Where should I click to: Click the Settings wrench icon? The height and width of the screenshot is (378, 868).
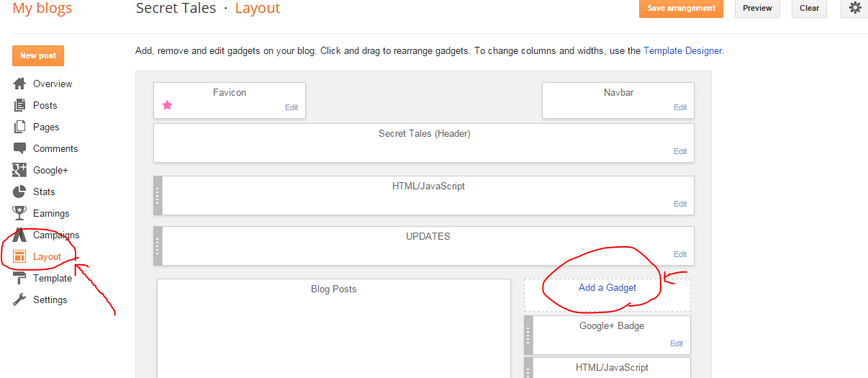click(x=19, y=300)
